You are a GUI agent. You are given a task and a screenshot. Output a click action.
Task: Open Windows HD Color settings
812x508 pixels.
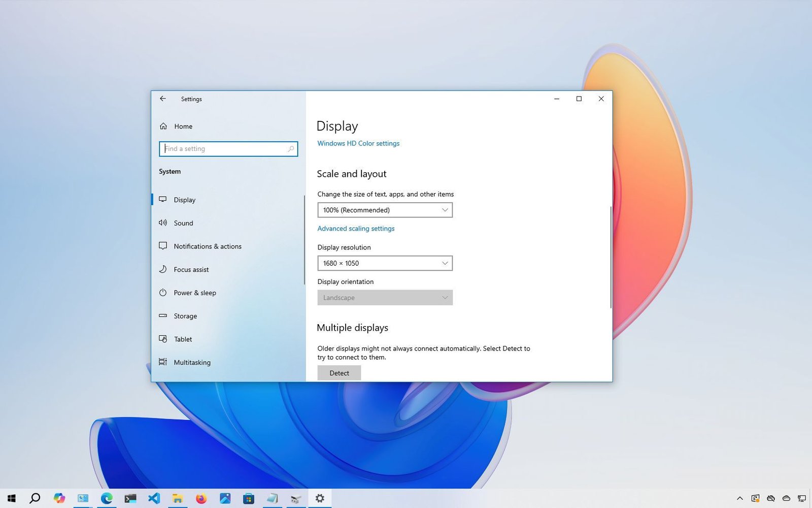tap(358, 143)
